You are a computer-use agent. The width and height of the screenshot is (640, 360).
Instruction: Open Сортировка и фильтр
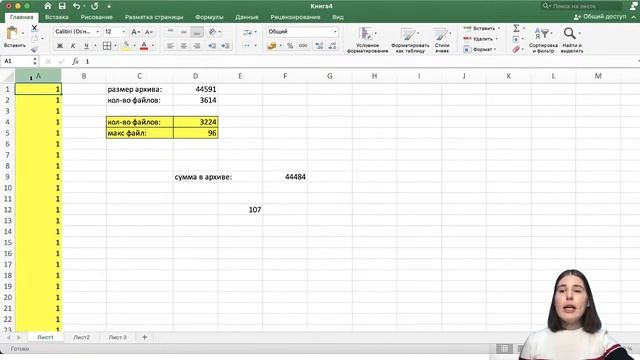click(543, 40)
